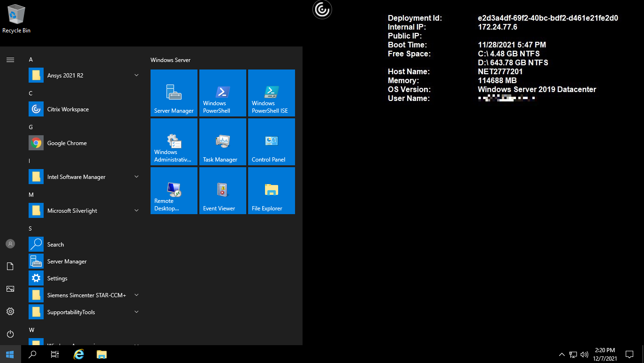
Task: Open Pictures from the Start sidebar
Action: click(10, 289)
